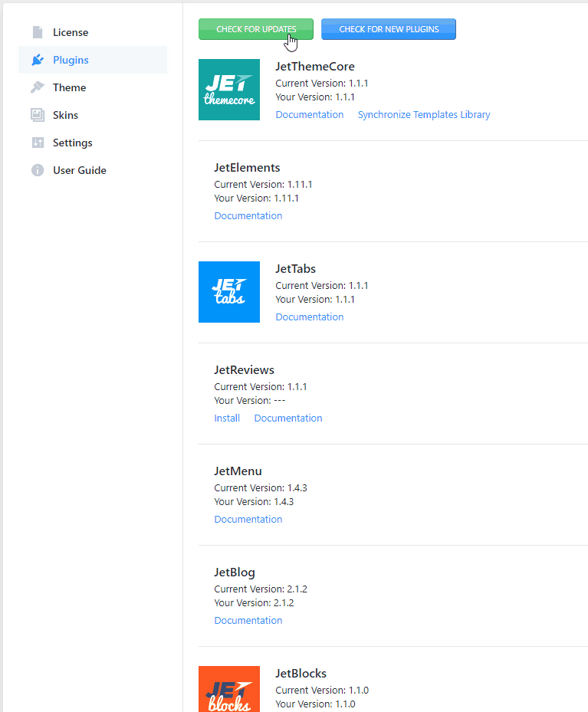
Task: View JetBlog Documentation link
Action: [248, 621]
